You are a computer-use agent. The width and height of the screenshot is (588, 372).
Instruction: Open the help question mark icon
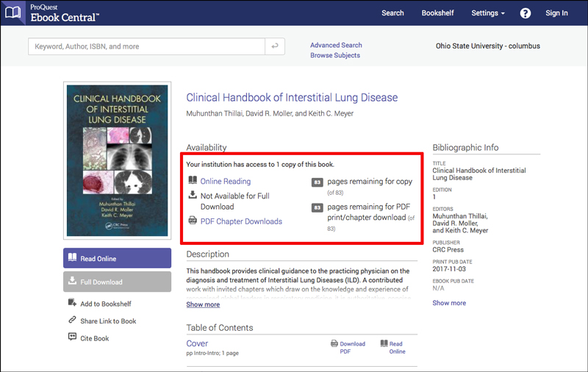[525, 13]
